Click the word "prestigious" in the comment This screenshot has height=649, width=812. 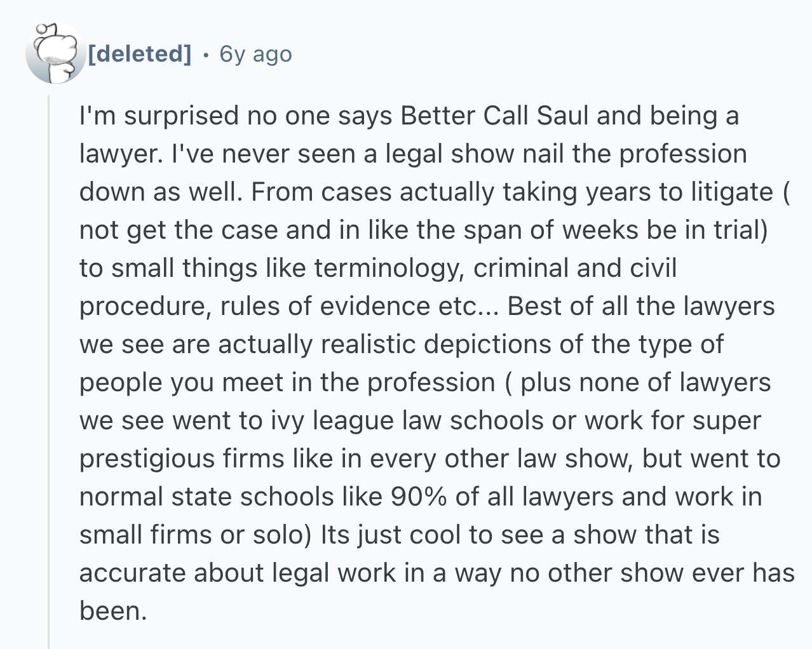[147, 458]
